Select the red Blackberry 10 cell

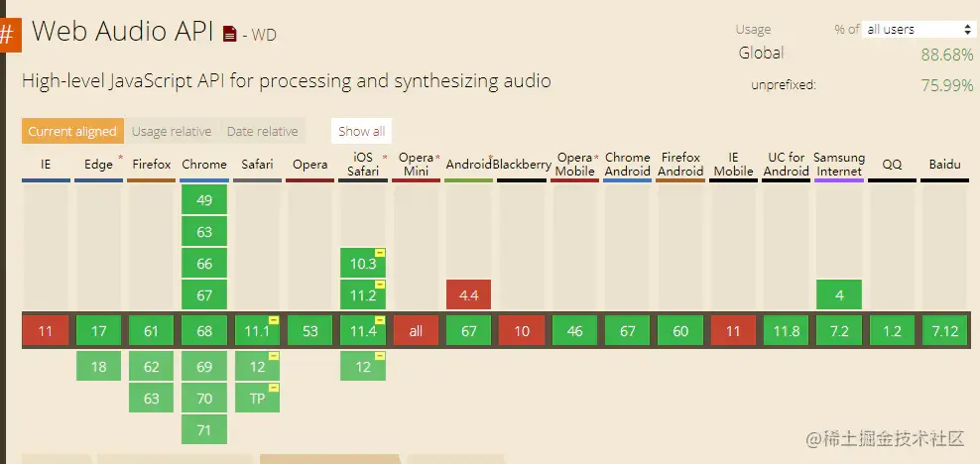click(x=522, y=331)
